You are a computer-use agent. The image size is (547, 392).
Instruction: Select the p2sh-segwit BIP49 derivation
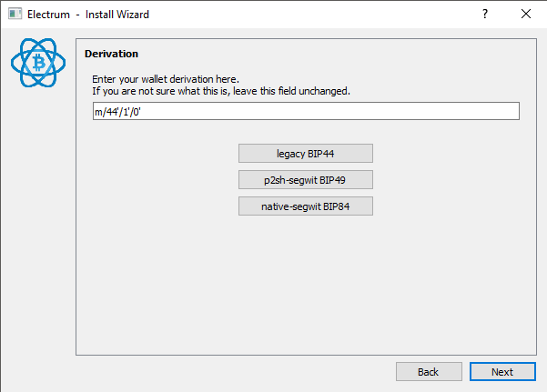coord(306,180)
